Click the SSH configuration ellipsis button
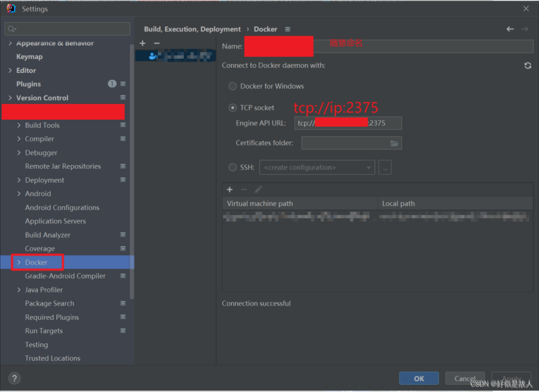The image size is (539, 392). click(x=385, y=167)
